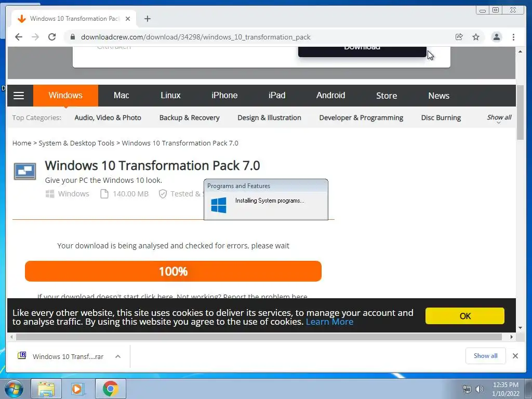Click the Windows logo in Programs and Features dialog
The width and height of the screenshot is (532, 399).
[x=219, y=205]
